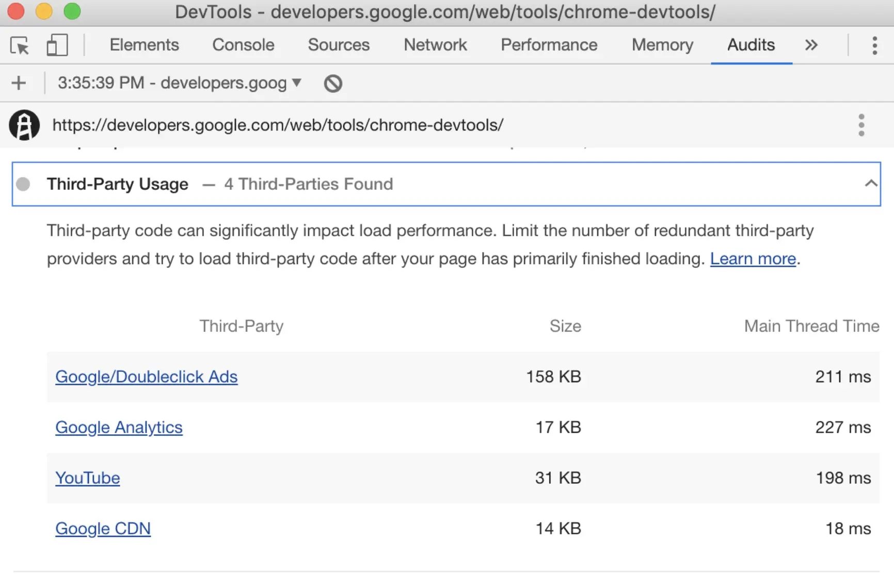Click the Google CDN link

[103, 528]
